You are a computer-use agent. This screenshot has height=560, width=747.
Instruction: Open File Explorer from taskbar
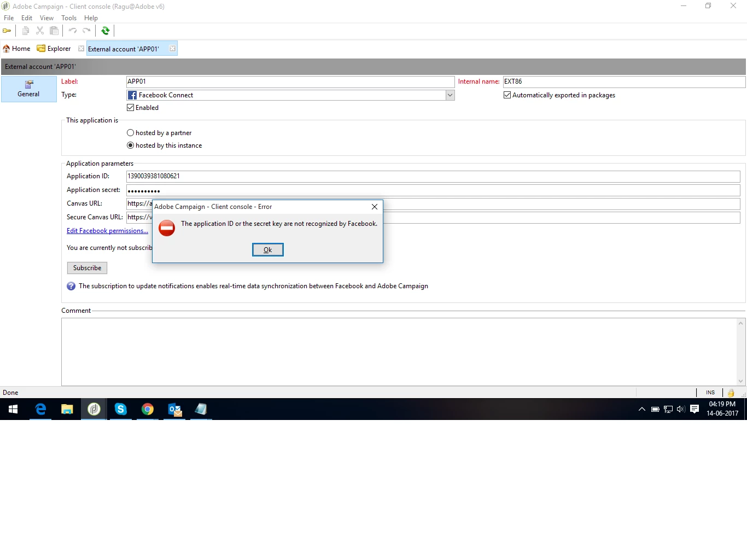pos(67,409)
